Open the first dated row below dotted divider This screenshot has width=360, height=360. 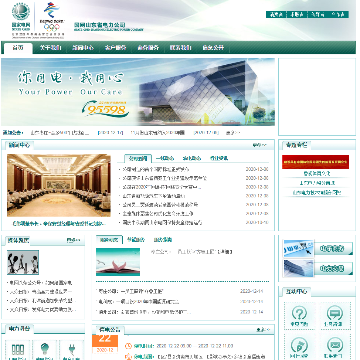(x=180, y=291)
